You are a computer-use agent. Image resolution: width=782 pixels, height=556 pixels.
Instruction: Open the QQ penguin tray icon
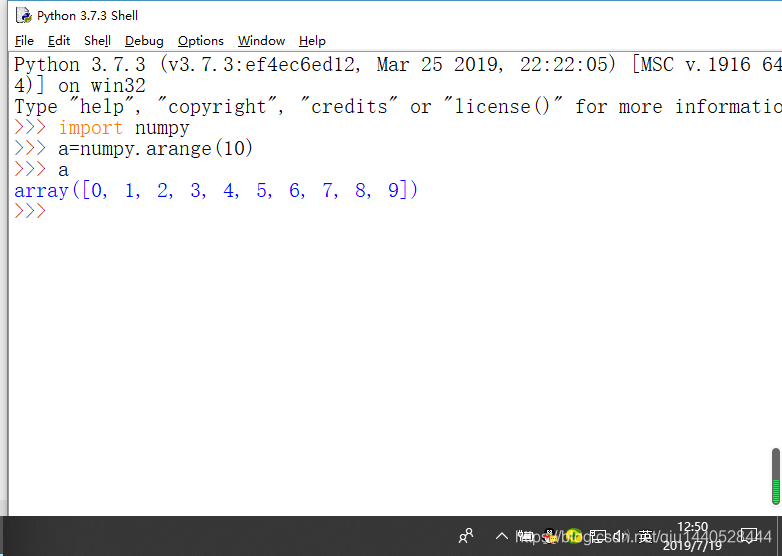pos(550,536)
